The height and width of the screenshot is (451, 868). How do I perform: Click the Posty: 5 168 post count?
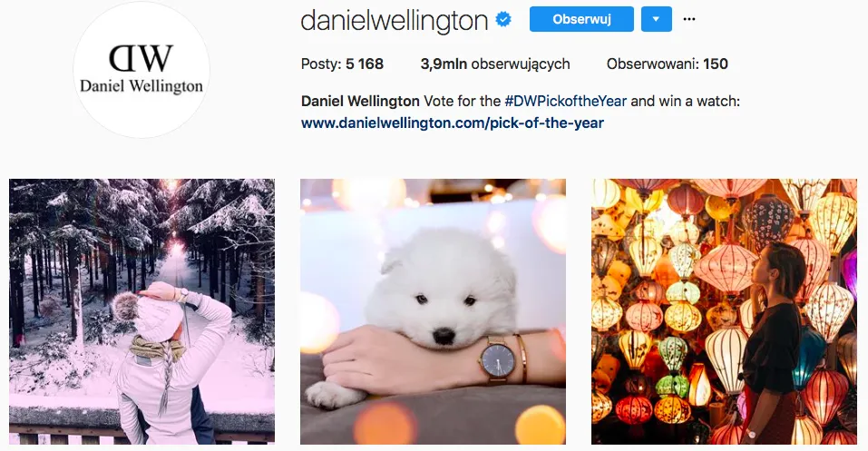pos(342,64)
